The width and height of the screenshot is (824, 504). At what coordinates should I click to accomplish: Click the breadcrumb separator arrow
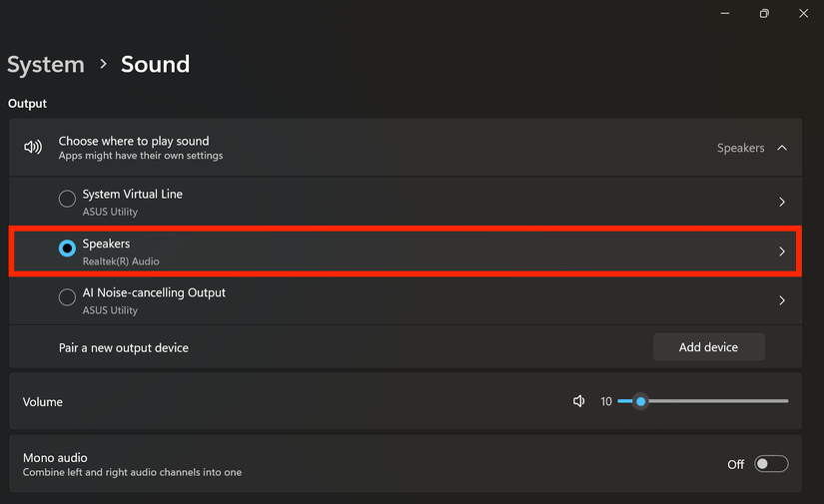point(103,65)
